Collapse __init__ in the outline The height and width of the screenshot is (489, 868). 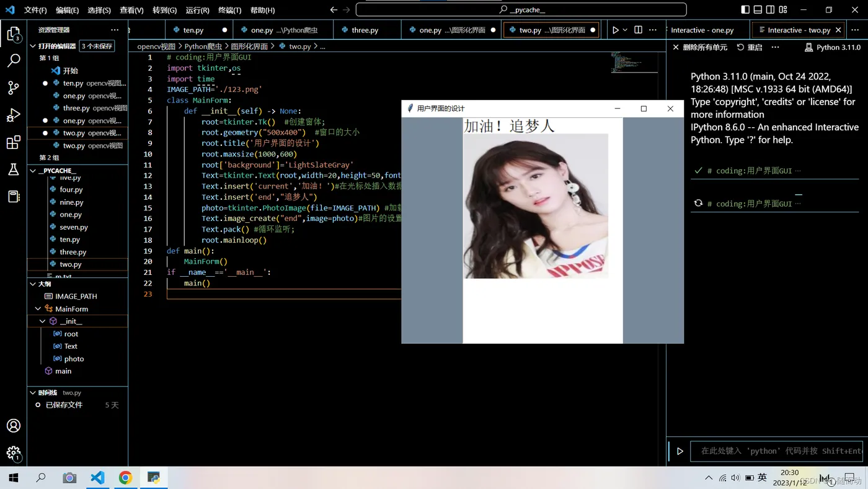[43, 321]
